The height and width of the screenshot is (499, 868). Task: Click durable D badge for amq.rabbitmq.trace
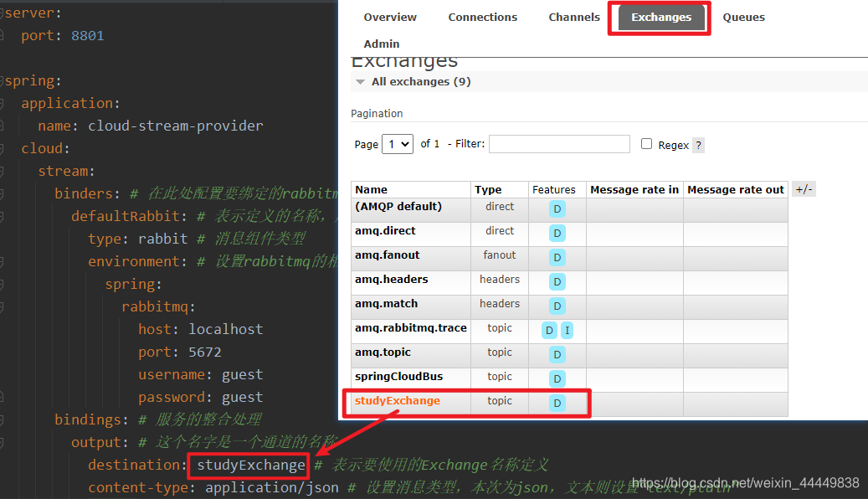[548, 331]
